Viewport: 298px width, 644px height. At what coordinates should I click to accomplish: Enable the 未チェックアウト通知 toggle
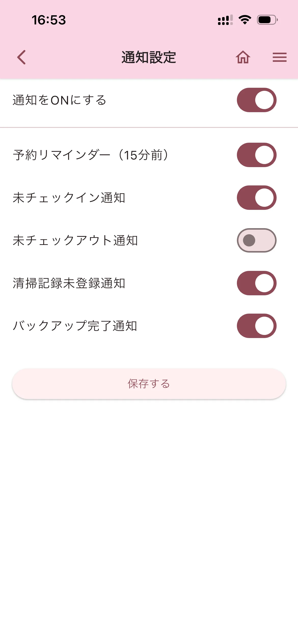tap(256, 240)
